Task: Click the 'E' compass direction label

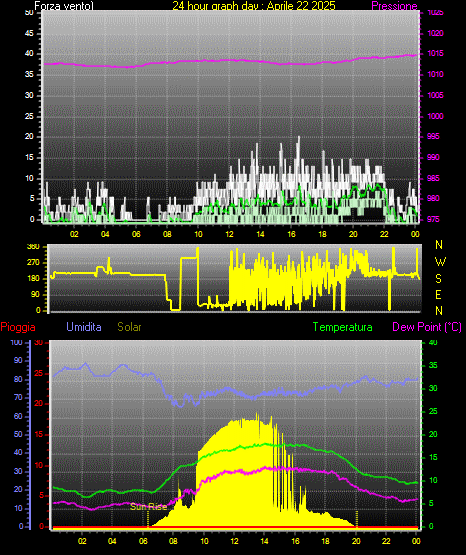Action: (438, 294)
